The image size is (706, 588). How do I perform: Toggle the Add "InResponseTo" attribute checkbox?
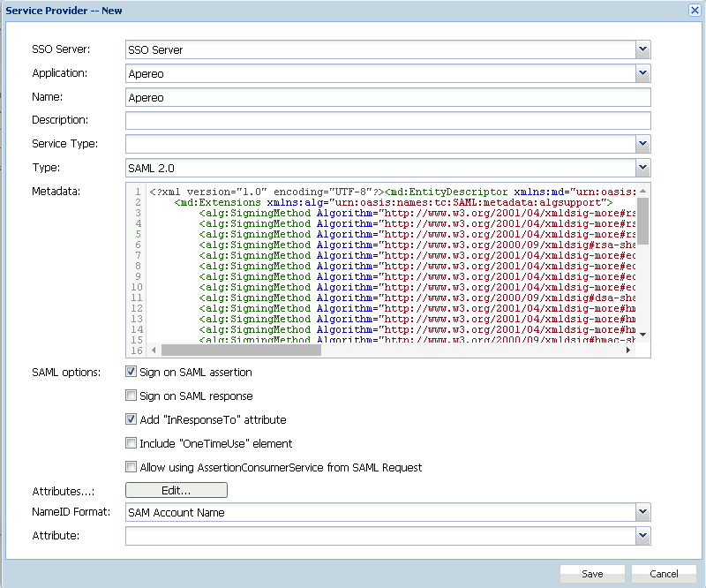131,420
